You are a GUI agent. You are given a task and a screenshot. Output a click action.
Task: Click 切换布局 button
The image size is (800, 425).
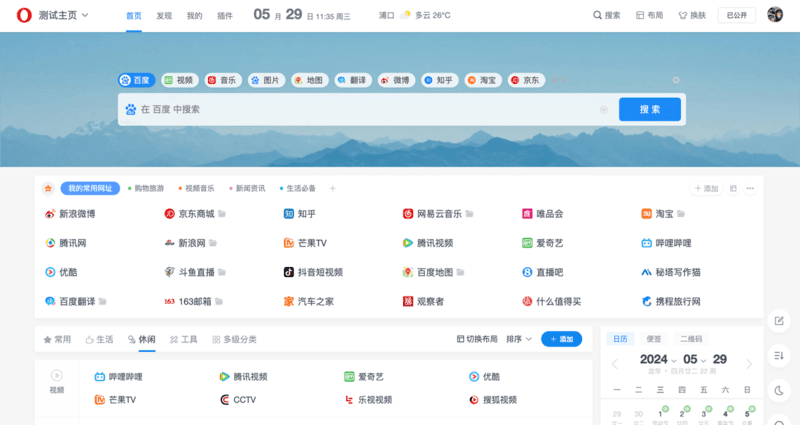tap(477, 339)
